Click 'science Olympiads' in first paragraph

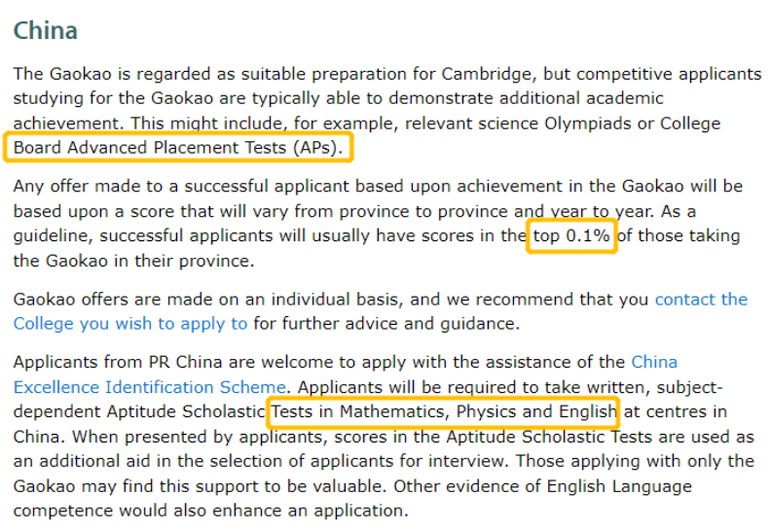555,124
